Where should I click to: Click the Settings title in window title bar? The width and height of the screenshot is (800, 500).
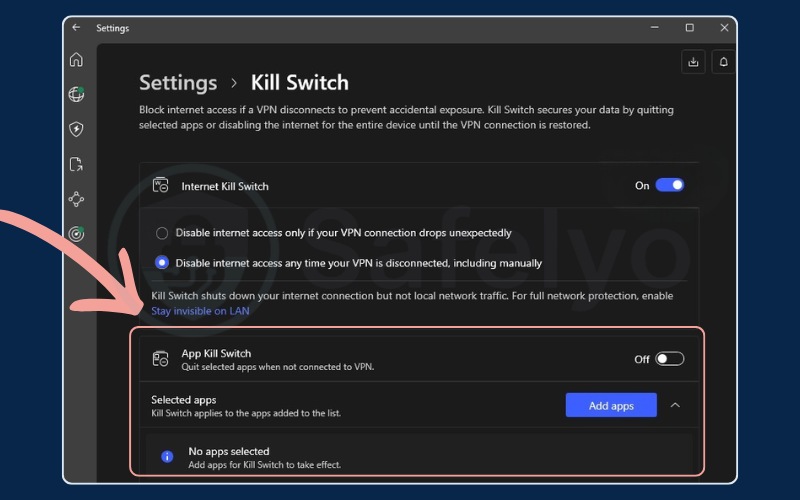tap(113, 28)
